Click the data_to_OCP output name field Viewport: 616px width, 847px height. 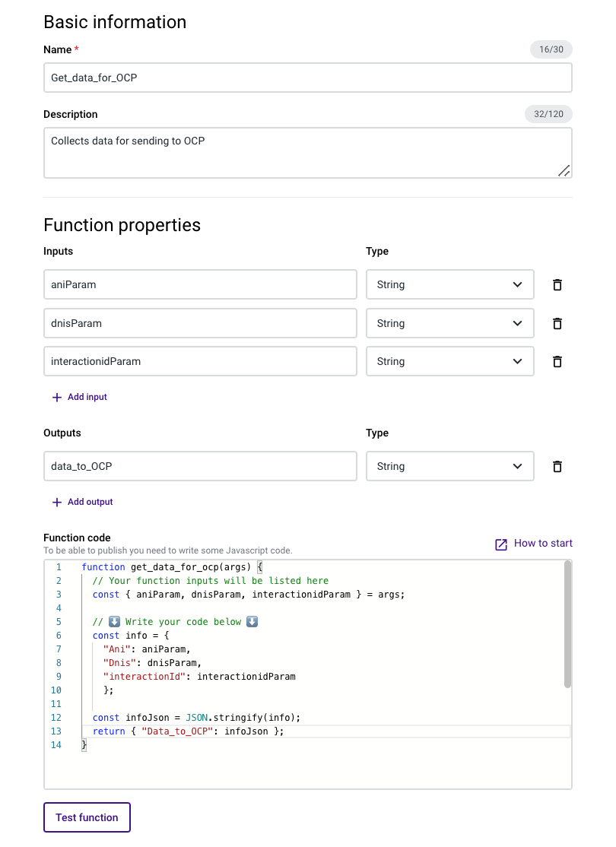[x=200, y=466]
